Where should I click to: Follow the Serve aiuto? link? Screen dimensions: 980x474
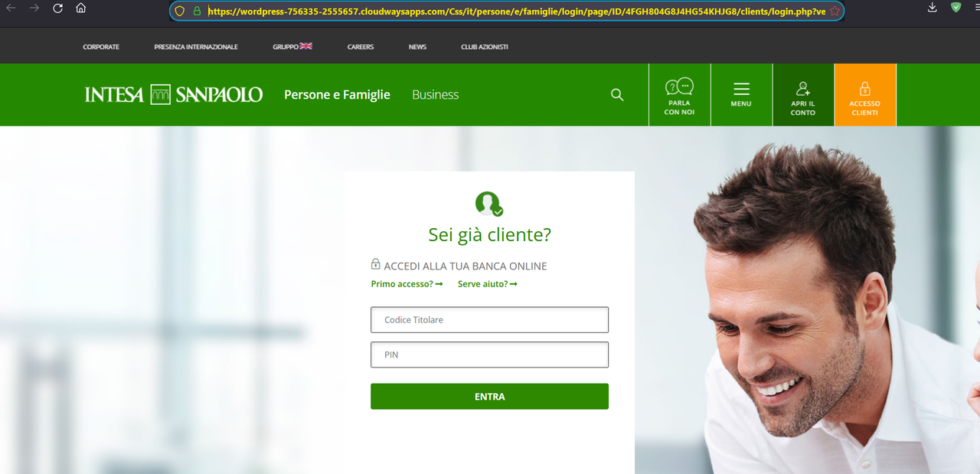pyautogui.click(x=488, y=284)
